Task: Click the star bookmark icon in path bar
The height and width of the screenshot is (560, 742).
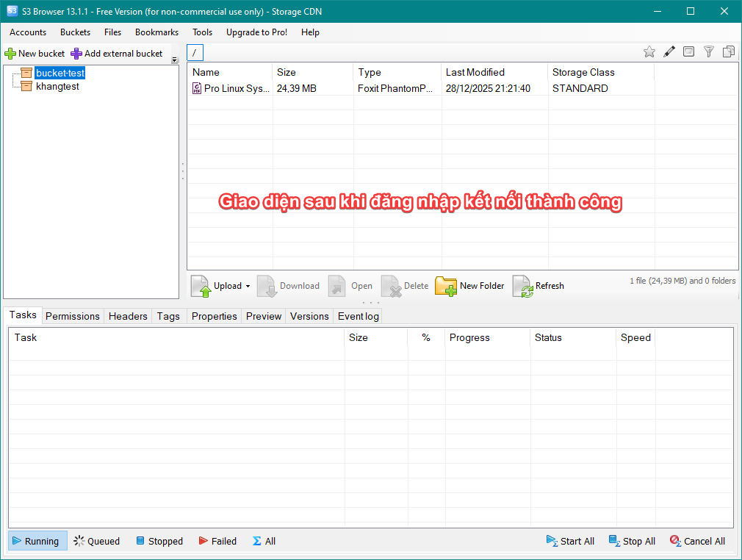Action: click(x=649, y=51)
